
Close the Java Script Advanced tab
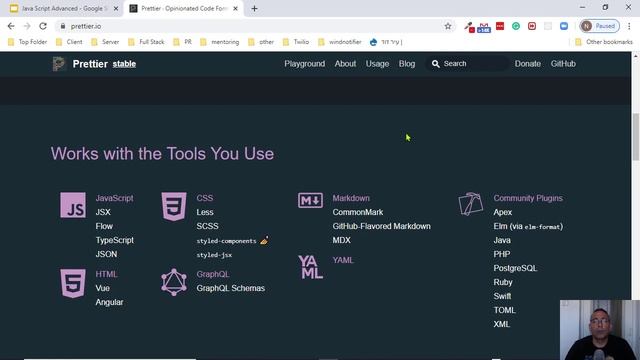116,9
